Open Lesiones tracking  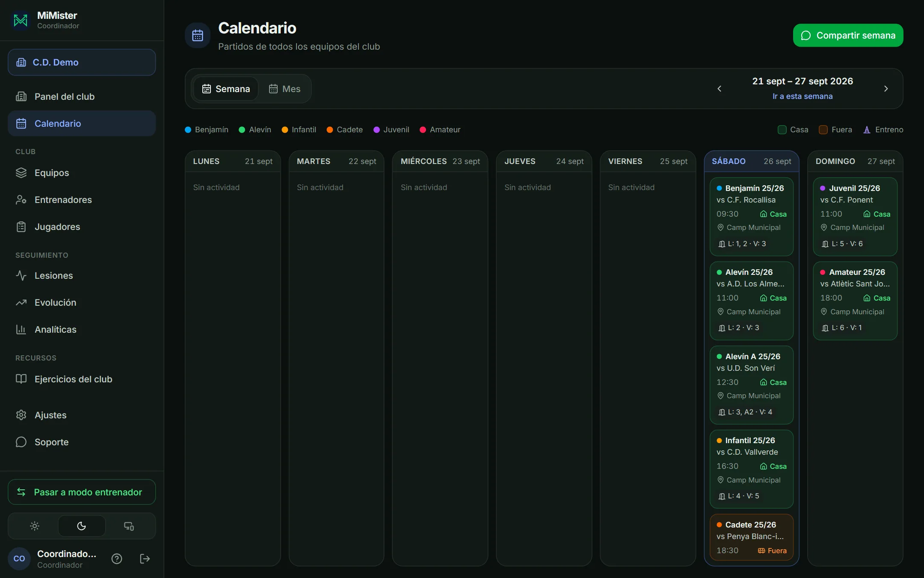pyautogui.click(x=82, y=276)
